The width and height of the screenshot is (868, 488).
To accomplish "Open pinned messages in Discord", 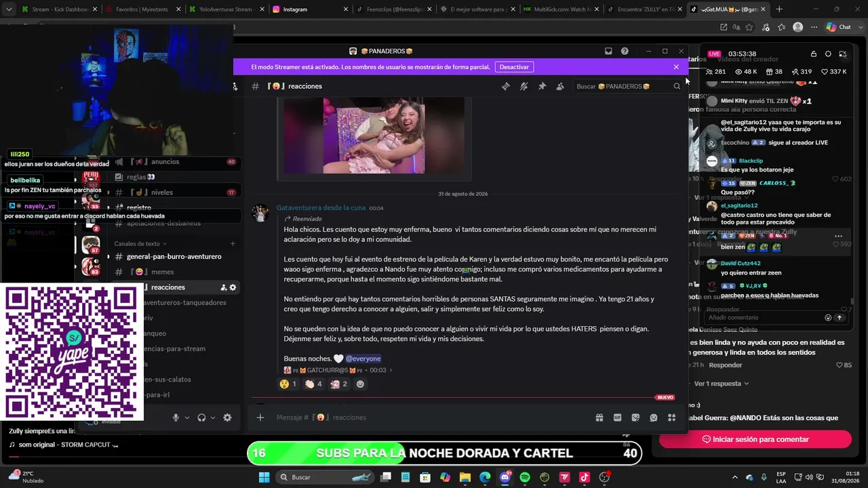I will 542,86.
